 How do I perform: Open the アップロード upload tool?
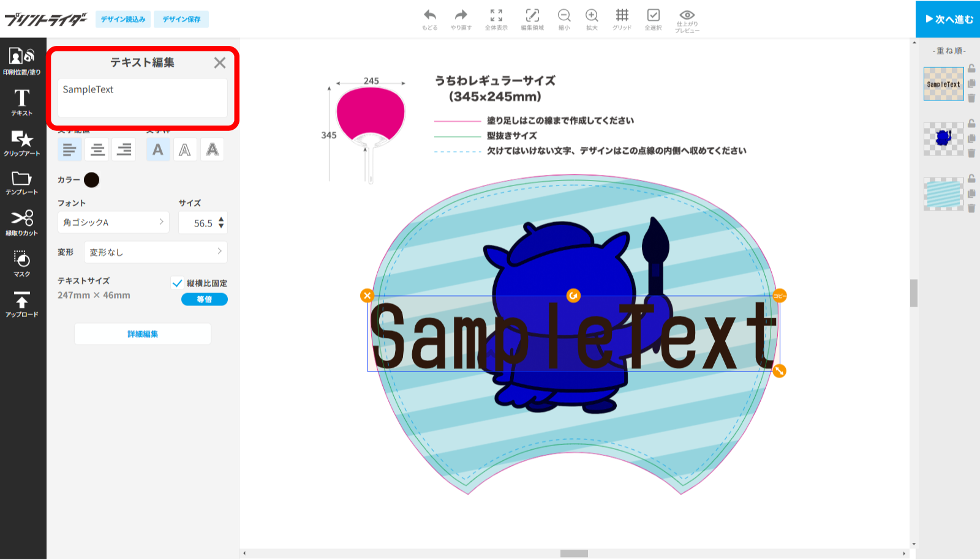(22, 304)
